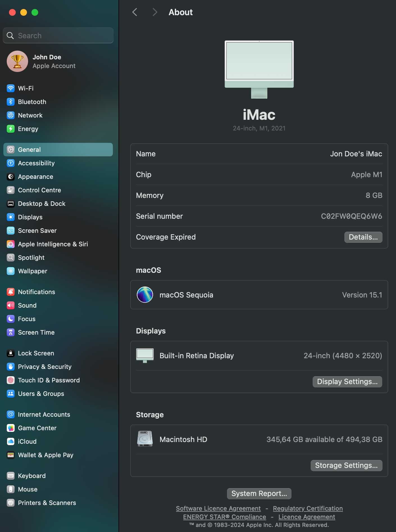Click the Focus moon icon
396x532 pixels.
coord(11,319)
